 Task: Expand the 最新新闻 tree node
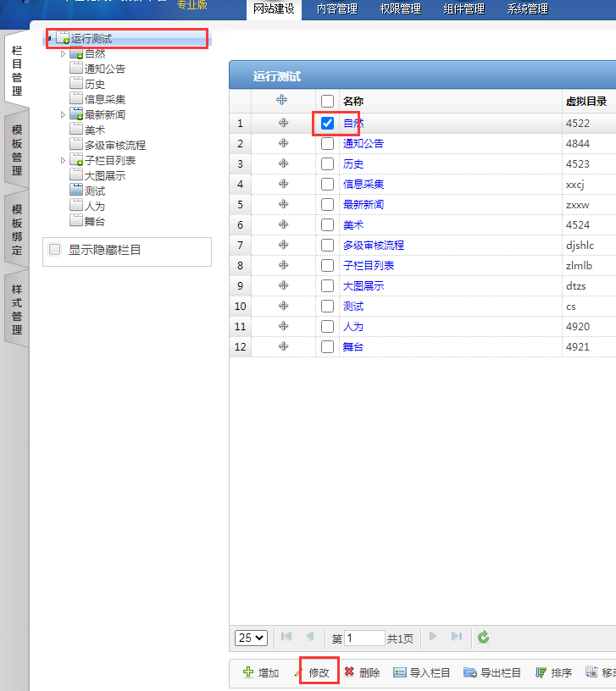click(63, 114)
